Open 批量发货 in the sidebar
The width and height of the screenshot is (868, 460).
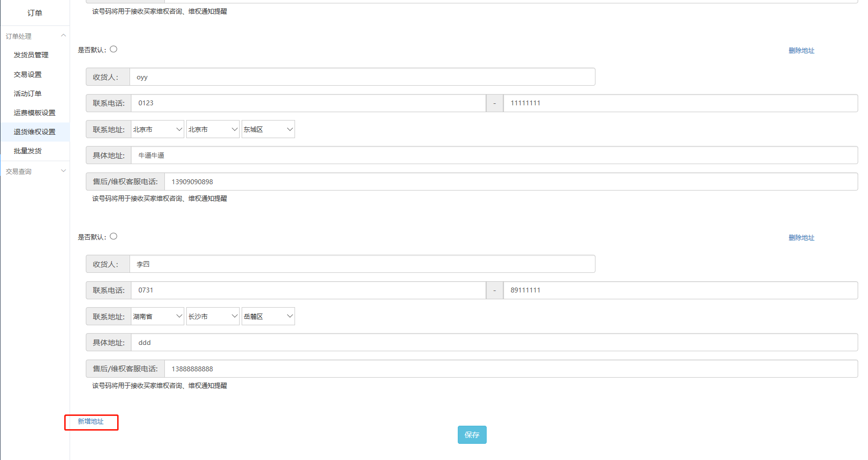pos(27,151)
